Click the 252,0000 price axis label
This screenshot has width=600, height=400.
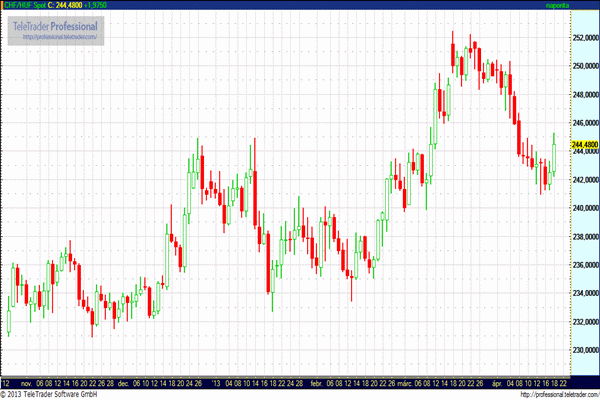[x=584, y=38]
